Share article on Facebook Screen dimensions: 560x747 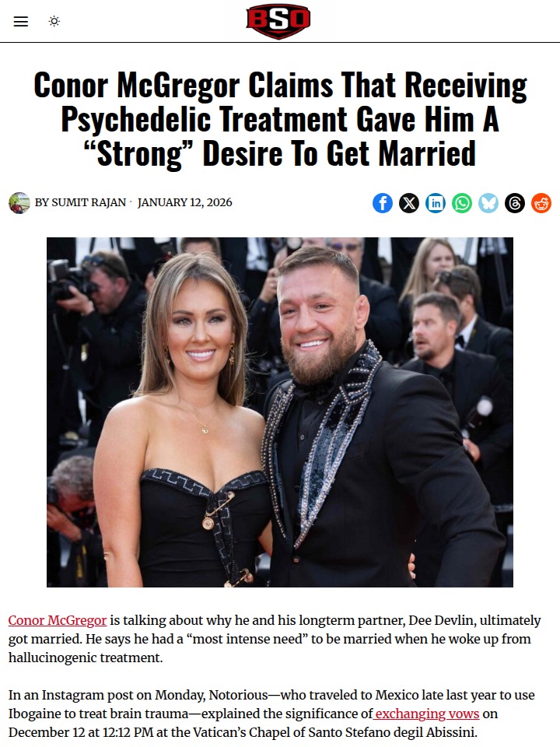click(x=383, y=203)
